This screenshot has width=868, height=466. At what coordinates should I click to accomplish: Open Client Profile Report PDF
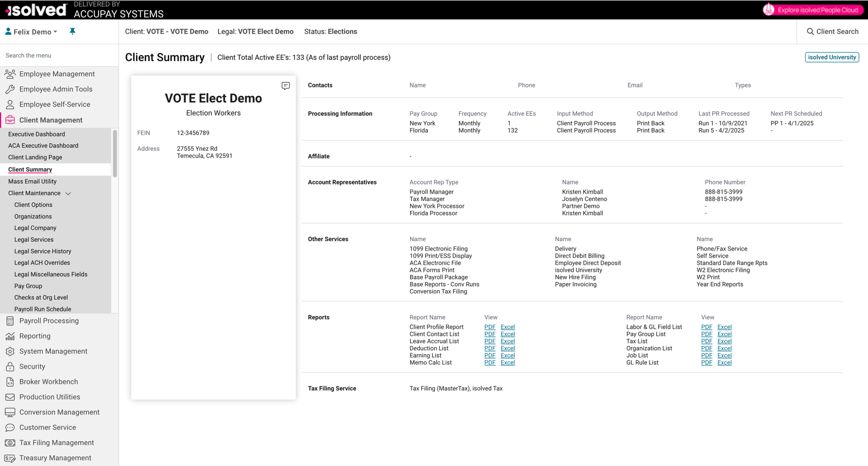tap(490, 327)
